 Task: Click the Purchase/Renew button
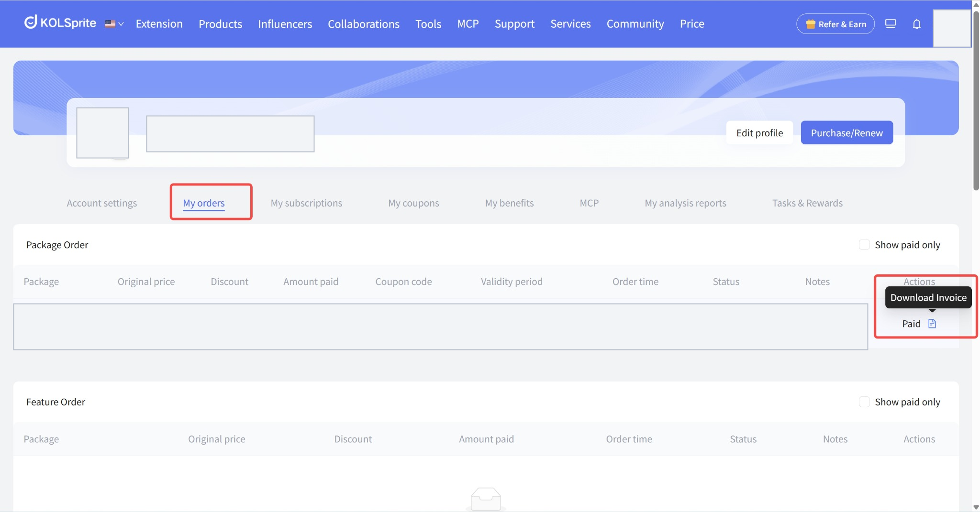pos(846,133)
